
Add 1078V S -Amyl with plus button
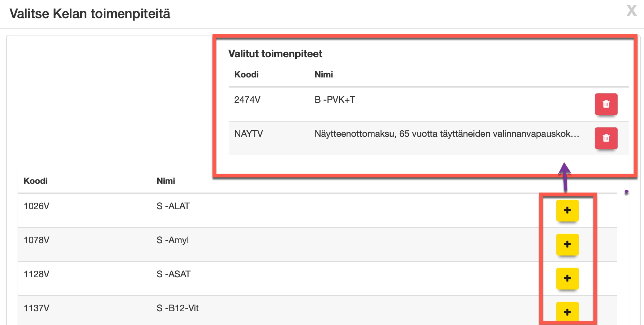click(x=567, y=244)
